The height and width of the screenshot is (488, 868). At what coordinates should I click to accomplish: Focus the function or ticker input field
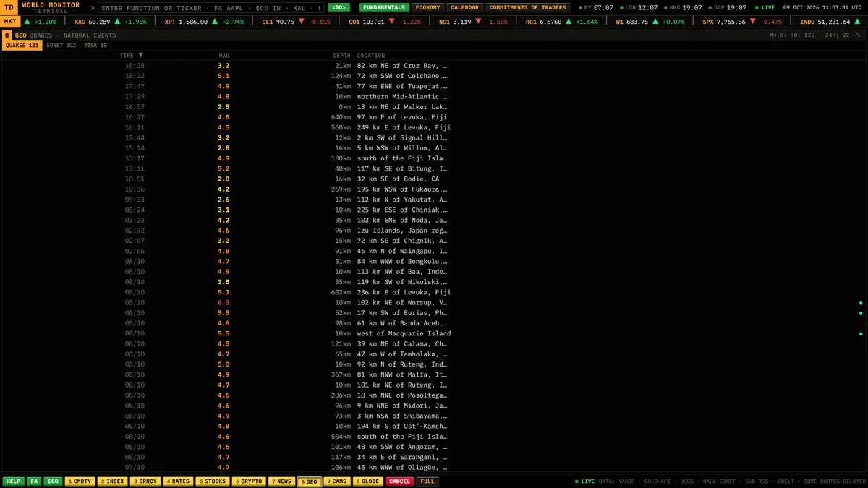(x=211, y=7)
